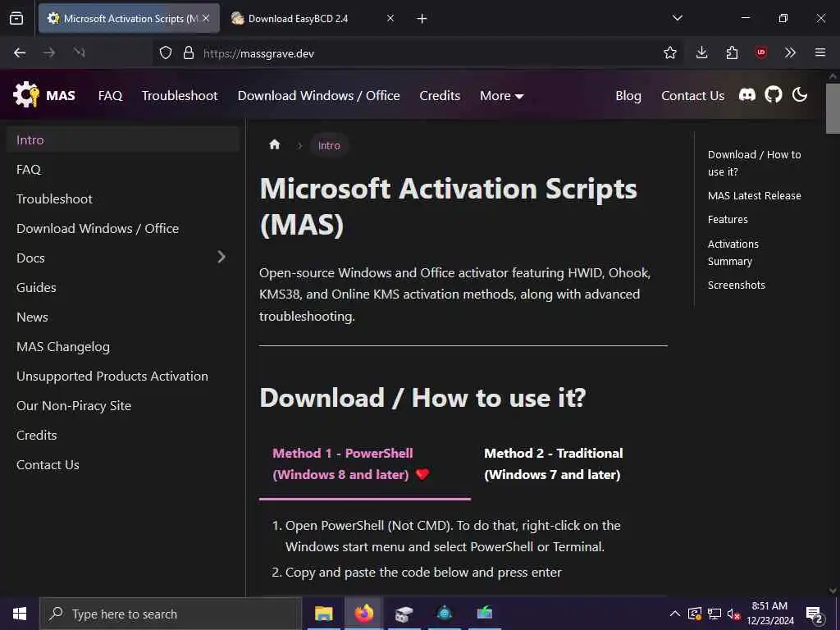This screenshot has height=630, width=840.
Task: Click the padlock site security icon
Action: coord(188,53)
